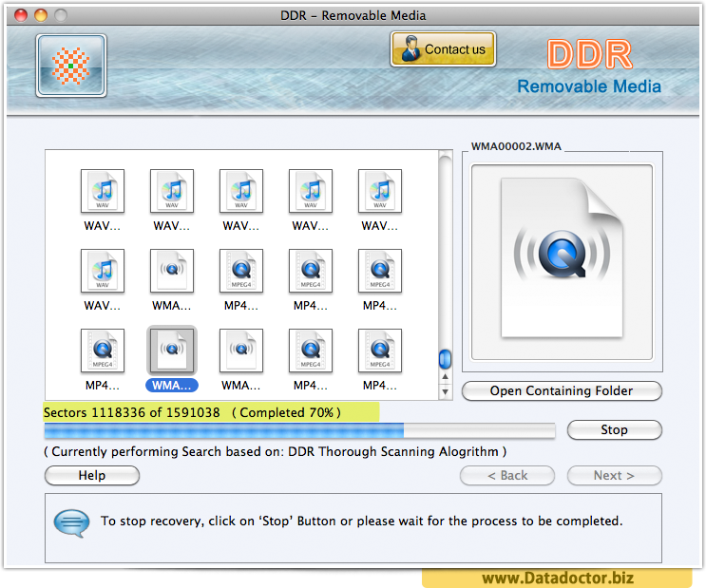Click the red close window button
Viewport: 706px width, 588px height.
pos(21,15)
